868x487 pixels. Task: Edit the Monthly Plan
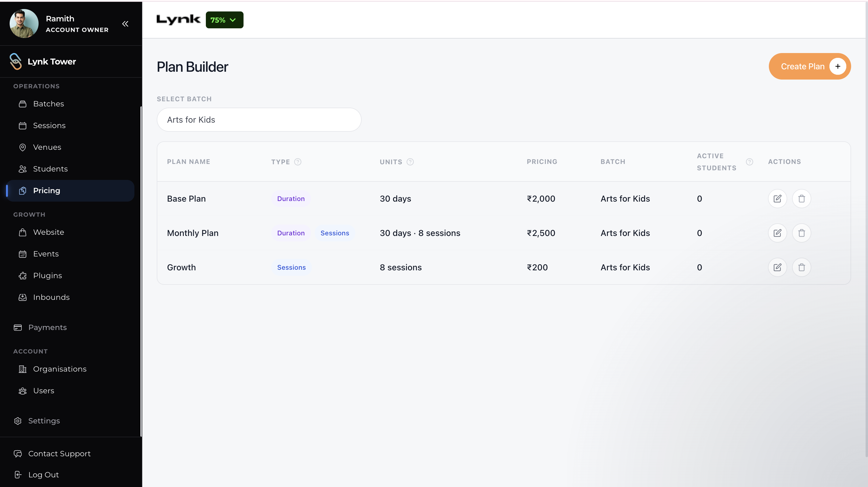[777, 233]
